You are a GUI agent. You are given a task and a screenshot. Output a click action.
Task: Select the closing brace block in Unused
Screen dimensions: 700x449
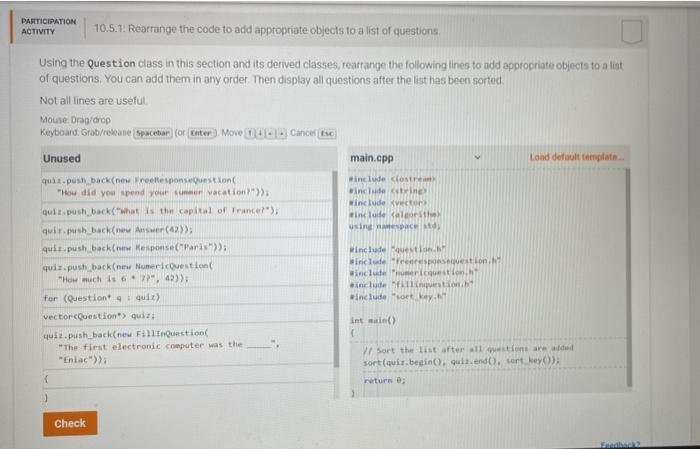tap(188, 396)
